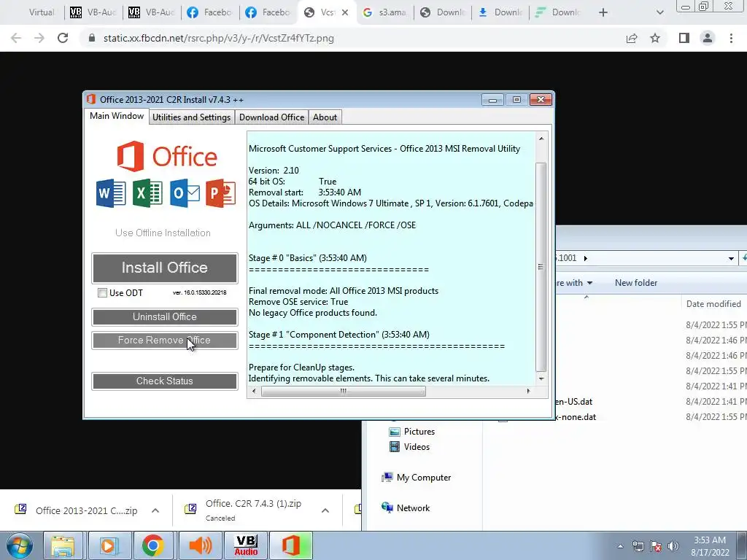
Task: Open Chrome's tab search dropdown
Action: pos(659,12)
